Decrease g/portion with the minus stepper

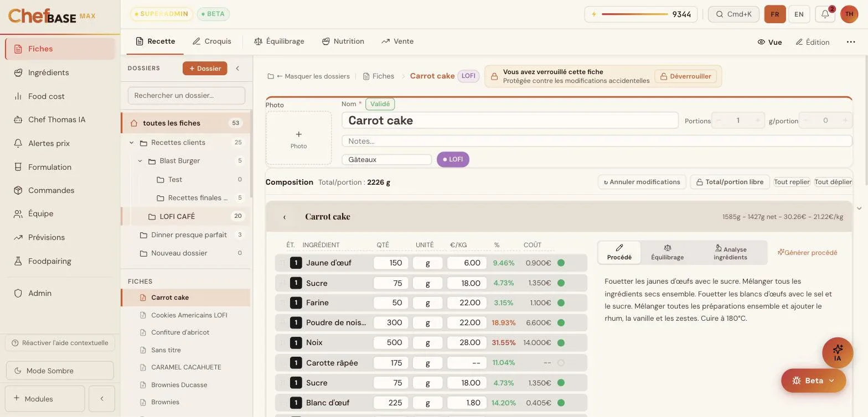806,121
